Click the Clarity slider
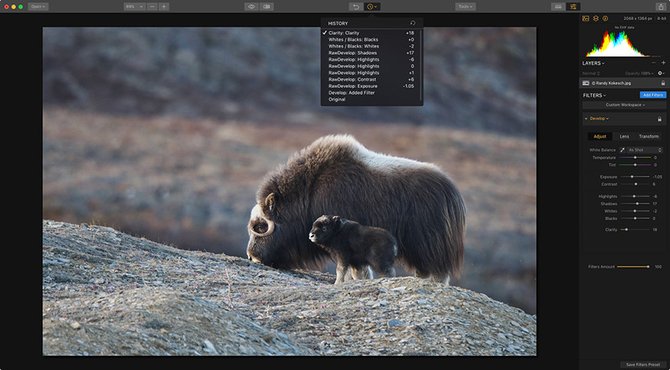The image size is (670, 370). (x=635, y=229)
